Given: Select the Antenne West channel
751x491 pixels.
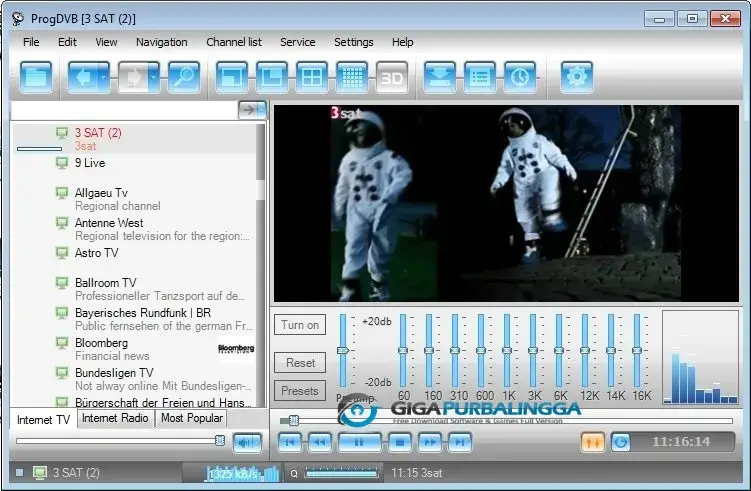Looking at the screenshot, I should (x=134, y=229).
